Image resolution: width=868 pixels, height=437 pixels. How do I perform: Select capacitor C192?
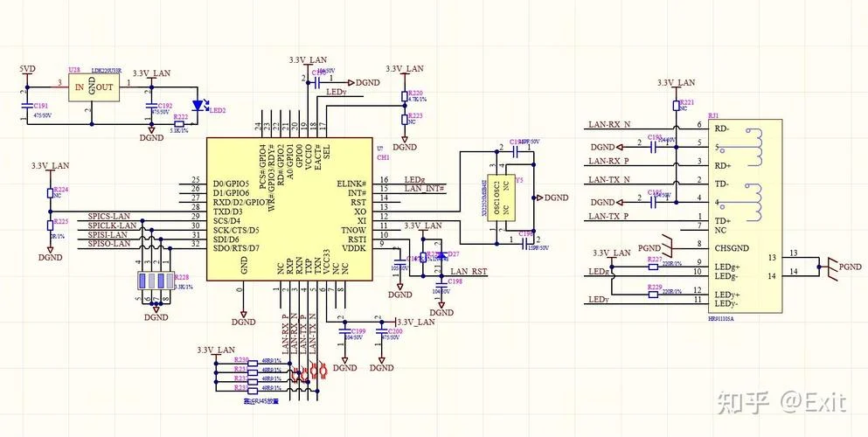tap(150, 105)
